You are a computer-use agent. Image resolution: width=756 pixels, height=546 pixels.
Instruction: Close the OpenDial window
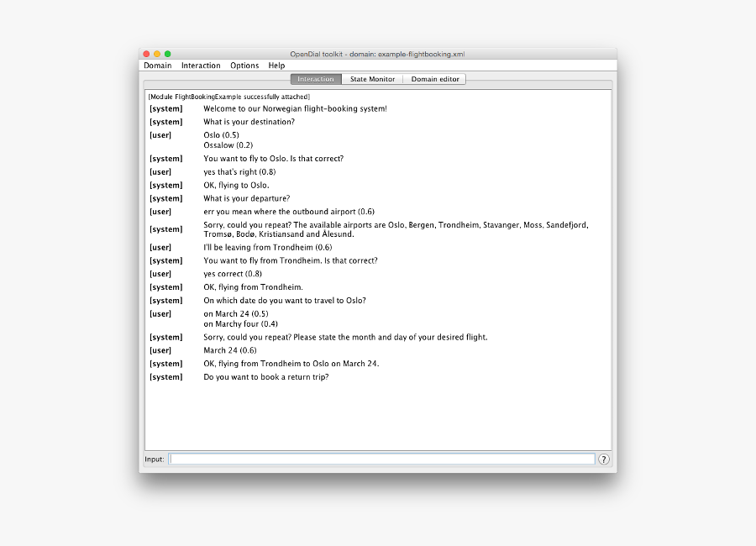coord(146,54)
